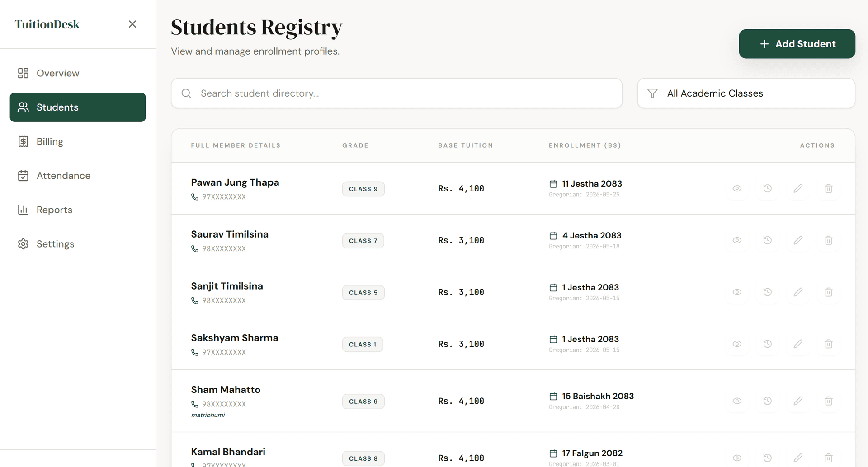Click the 15 Baishakh 2083 enrollment date
Screen dimensions: 868x467
pyautogui.click(x=598, y=396)
